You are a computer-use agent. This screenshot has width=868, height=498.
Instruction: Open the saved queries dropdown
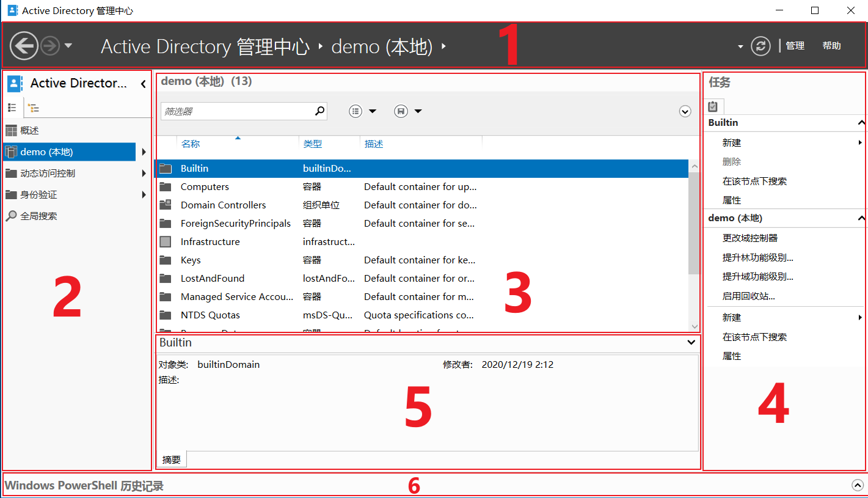pyautogui.click(x=409, y=111)
